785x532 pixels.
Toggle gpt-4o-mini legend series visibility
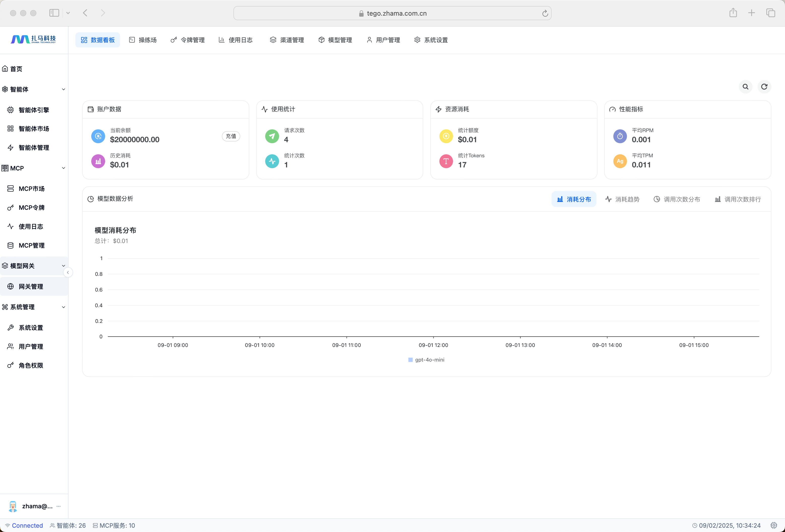pyautogui.click(x=426, y=360)
